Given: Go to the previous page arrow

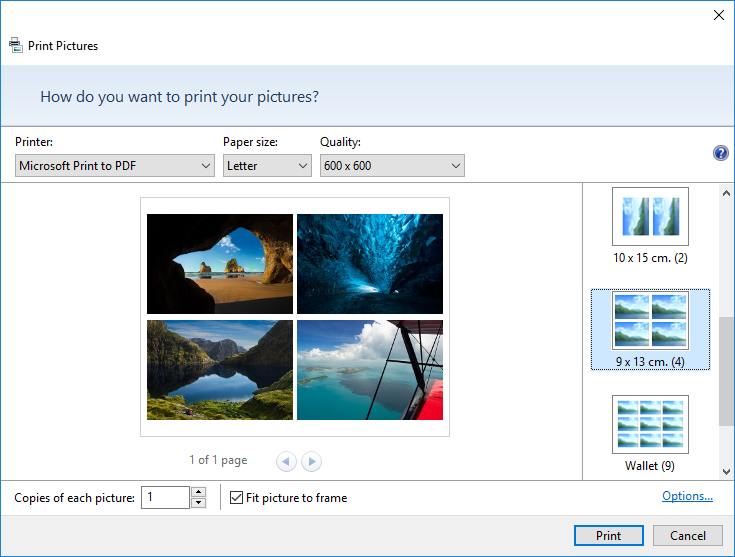Looking at the screenshot, I should 286,461.
